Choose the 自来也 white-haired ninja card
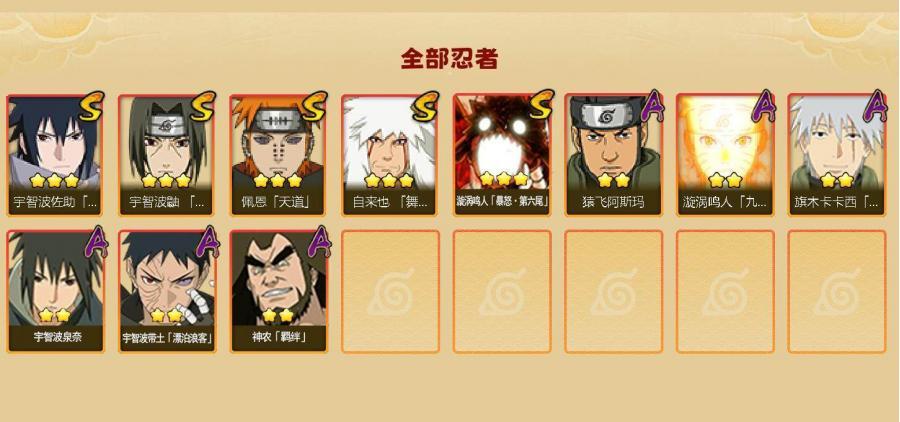The width and height of the screenshot is (900, 422). coord(390,156)
